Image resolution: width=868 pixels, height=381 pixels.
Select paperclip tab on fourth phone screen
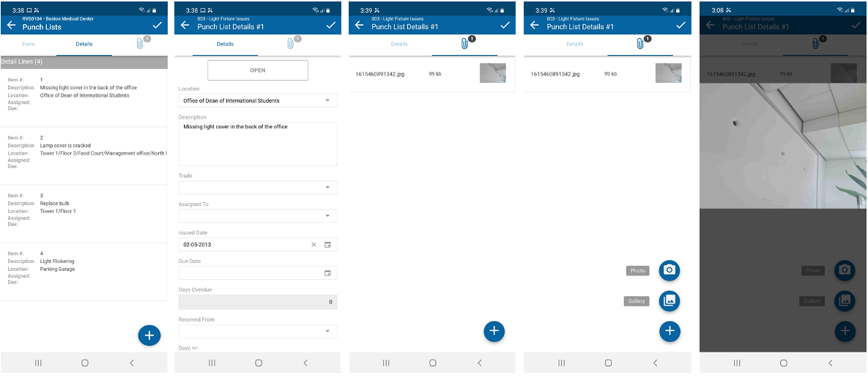point(640,44)
